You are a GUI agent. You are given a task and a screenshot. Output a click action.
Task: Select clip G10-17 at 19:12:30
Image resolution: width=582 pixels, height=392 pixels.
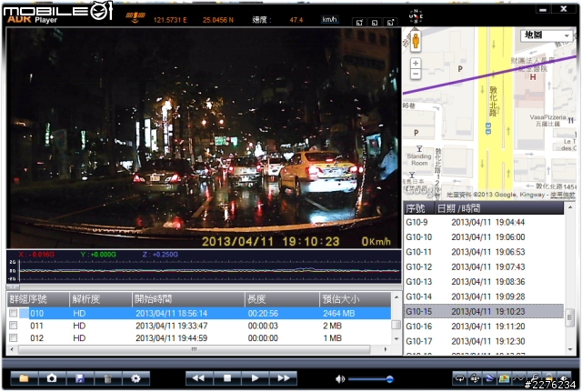click(484, 341)
